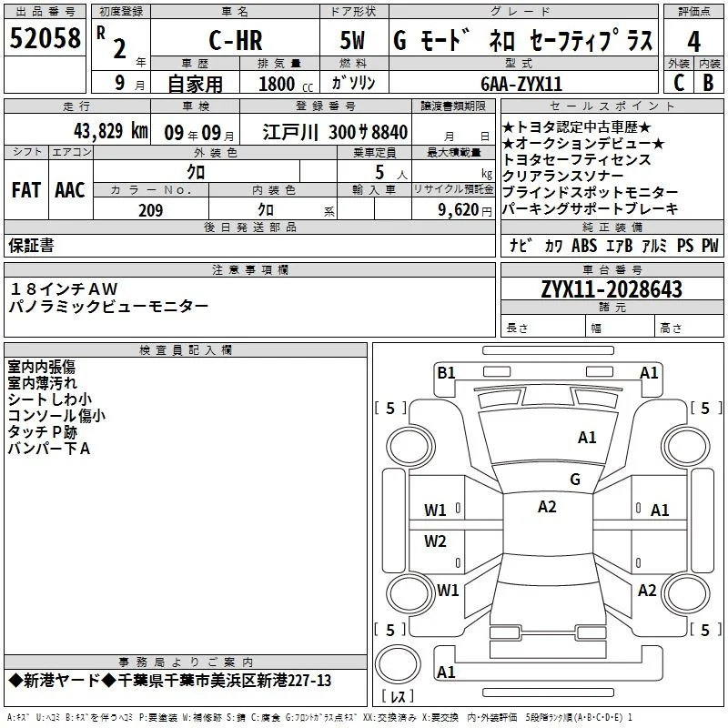Click vehicle history 自家用
This screenshot has width=728, height=728.
195,84
